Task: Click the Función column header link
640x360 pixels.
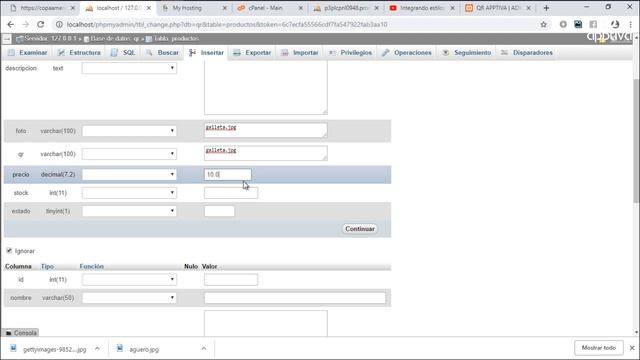Action: pyautogui.click(x=91, y=266)
